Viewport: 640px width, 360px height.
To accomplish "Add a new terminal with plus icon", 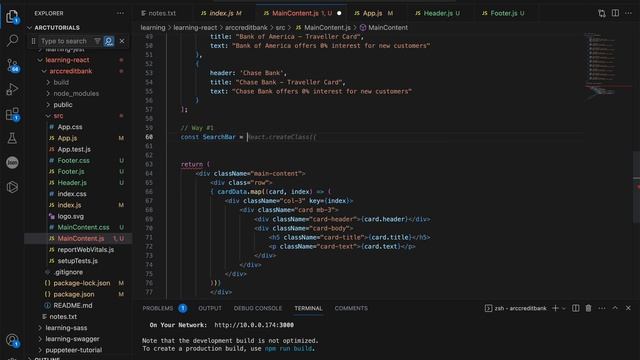I will [x=555, y=308].
